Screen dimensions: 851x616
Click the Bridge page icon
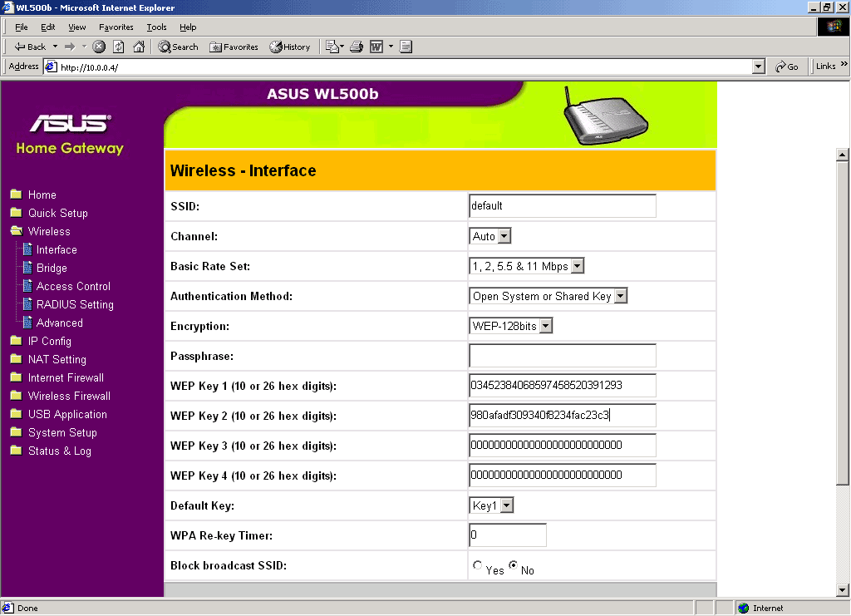point(27,267)
